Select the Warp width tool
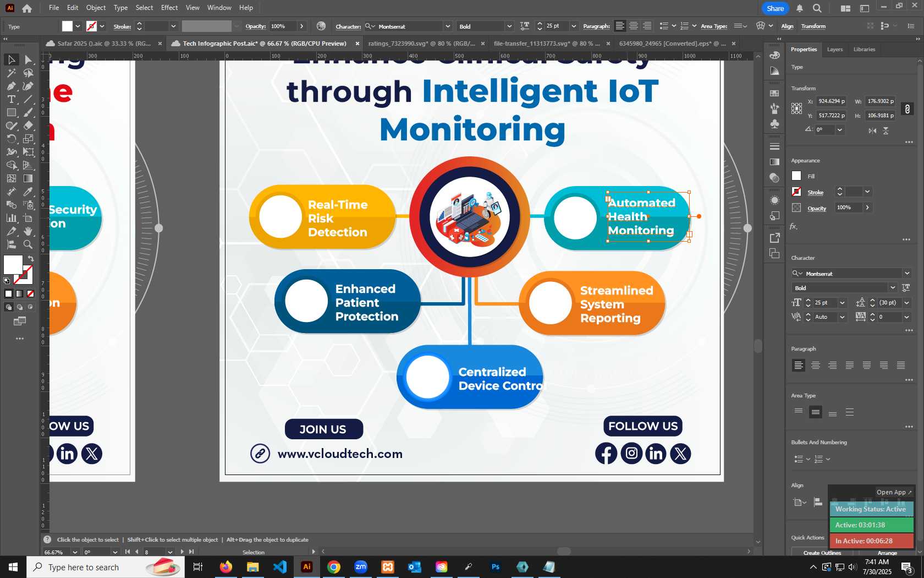Viewport: 924px width, 578px height. click(x=11, y=152)
